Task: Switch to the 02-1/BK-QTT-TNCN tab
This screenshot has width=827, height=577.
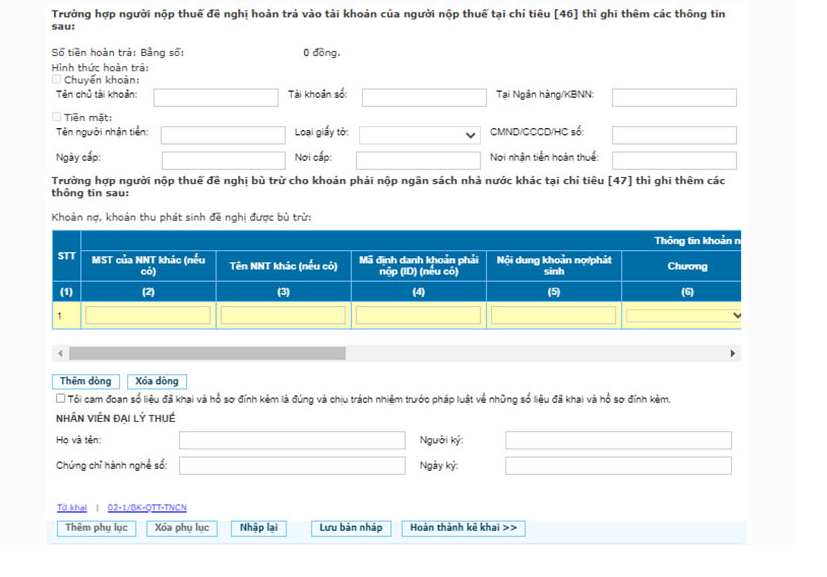Action: pyautogui.click(x=147, y=507)
